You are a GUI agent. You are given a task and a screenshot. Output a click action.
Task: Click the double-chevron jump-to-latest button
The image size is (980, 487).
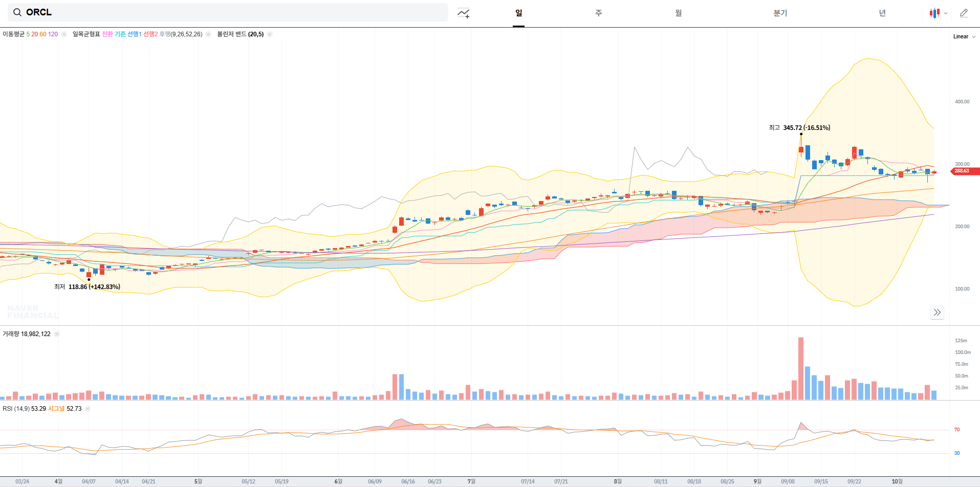pyautogui.click(x=937, y=313)
